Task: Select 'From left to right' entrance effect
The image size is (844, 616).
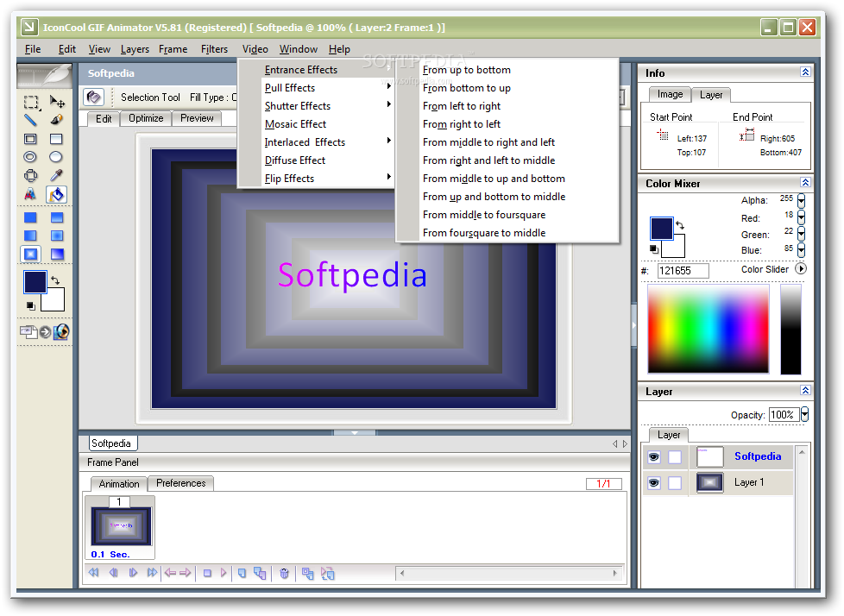Action: [507, 106]
